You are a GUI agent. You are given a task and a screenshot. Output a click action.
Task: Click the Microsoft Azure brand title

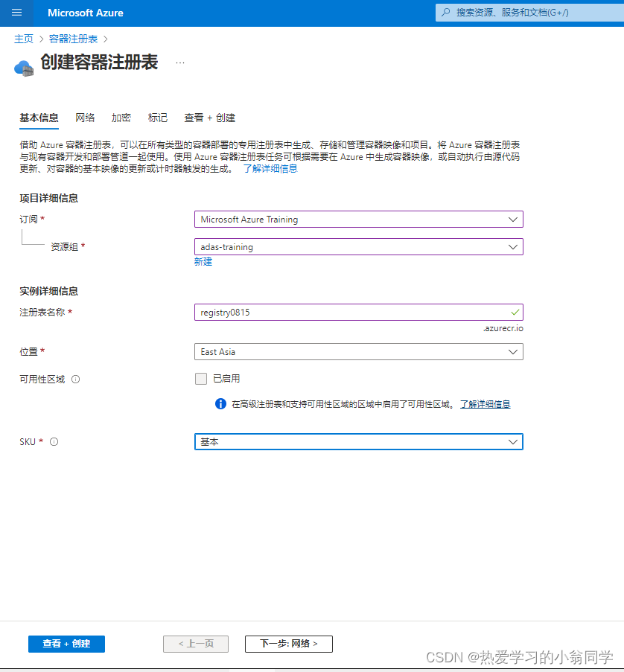pos(86,13)
